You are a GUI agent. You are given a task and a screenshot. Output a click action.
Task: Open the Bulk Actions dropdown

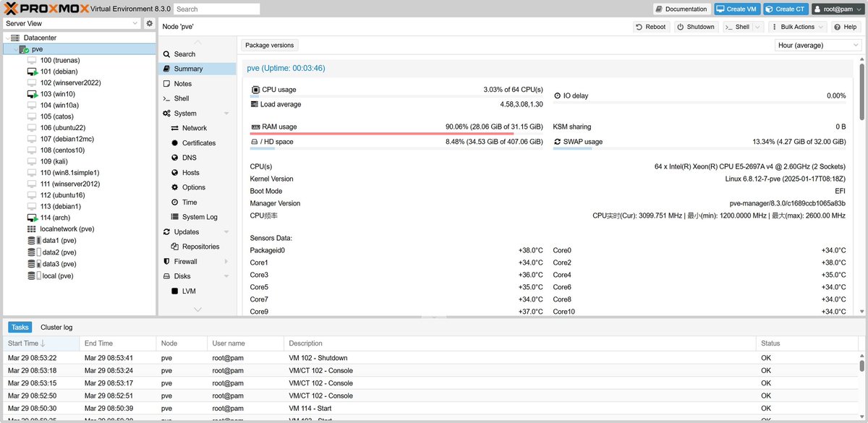click(797, 27)
